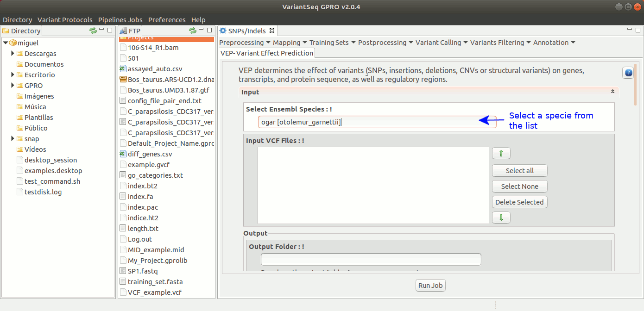Collapse the miguel root node
Image resolution: width=644 pixels, height=311 pixels.
point(5,43)
